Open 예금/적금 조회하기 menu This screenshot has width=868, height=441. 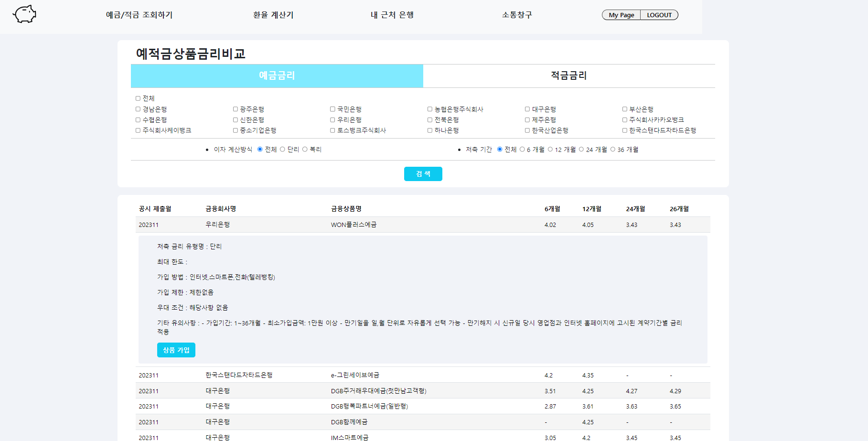[139, 15]
